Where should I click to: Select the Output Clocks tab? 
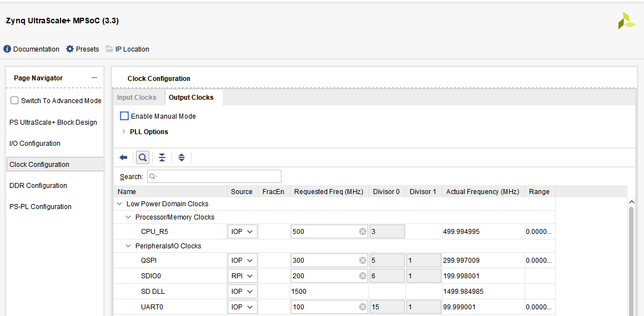point(192,97)
